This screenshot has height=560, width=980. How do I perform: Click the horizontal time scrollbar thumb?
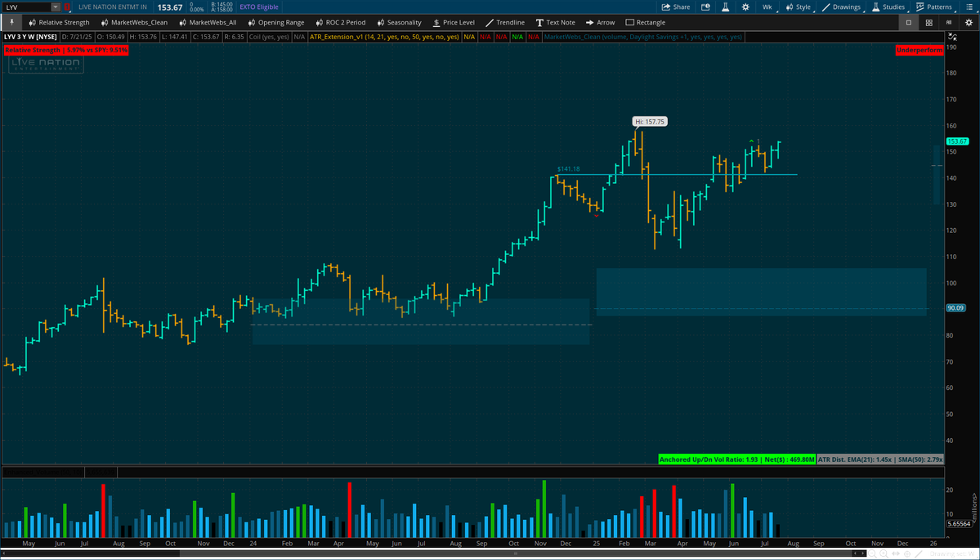(514, 553)
